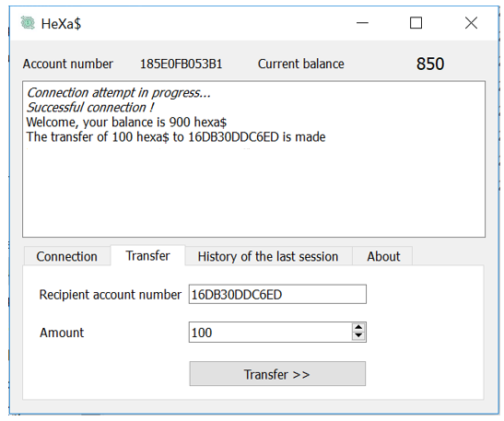This screenshot has height=421, width=504.
Task: Focus the Recipient account number field
Action: tap(277, 294)
